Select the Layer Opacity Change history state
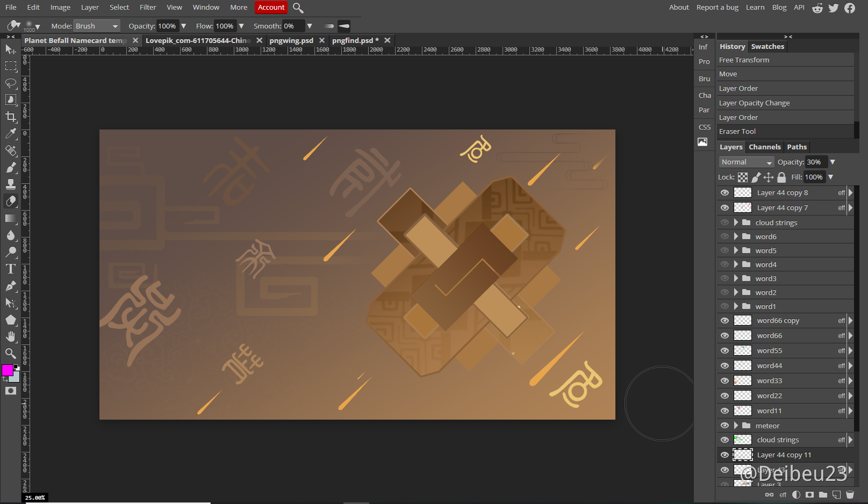The height and width of the screenshot is (504, 868). coord(754,103)
